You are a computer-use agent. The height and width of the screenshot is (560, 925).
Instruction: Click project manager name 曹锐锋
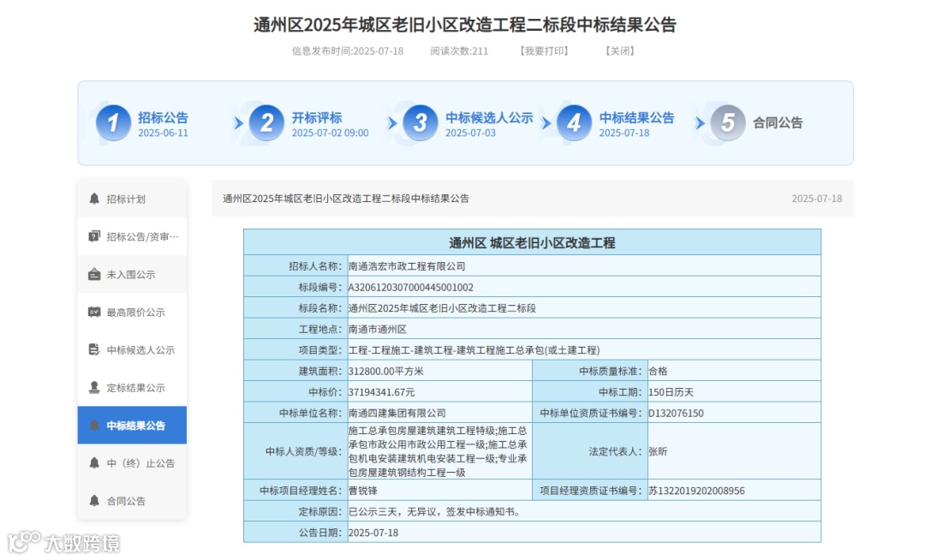coord(363,491)
